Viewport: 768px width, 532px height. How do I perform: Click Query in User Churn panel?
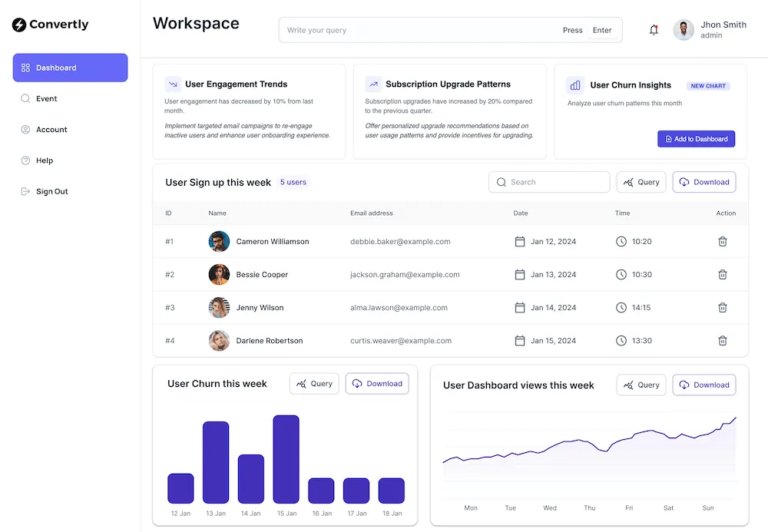tap(314, 384)
